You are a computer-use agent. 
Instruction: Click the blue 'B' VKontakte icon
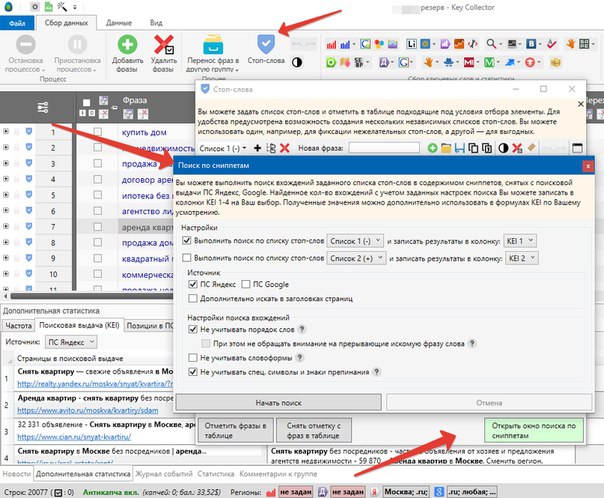point(531,44)
